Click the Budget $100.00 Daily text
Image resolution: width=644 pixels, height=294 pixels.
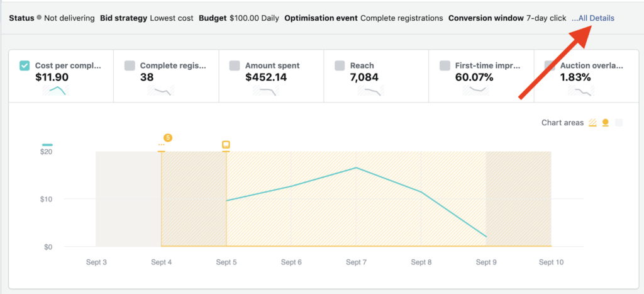pyautogui.click(x=238, y=18)
